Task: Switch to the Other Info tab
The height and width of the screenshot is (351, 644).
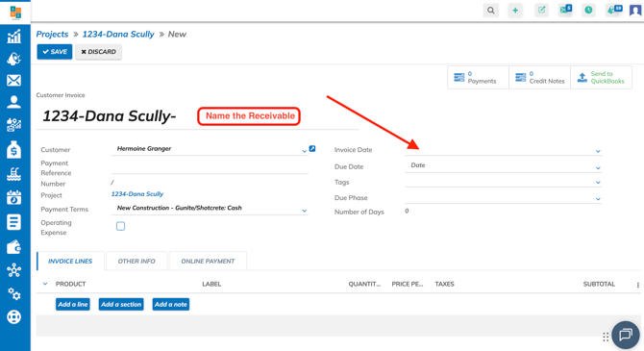Action: pos(136,261)
